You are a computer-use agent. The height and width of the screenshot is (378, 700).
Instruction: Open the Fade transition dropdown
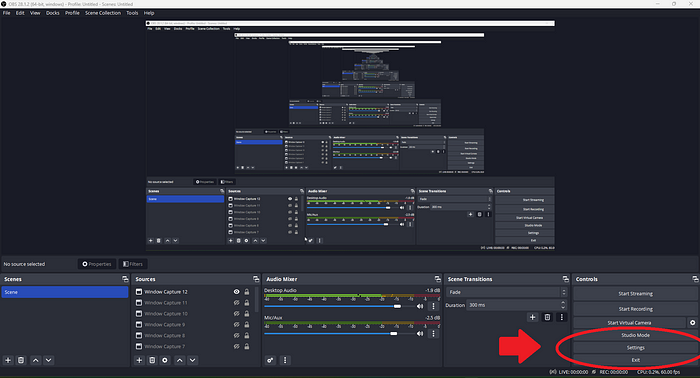[x=506, y=292]
